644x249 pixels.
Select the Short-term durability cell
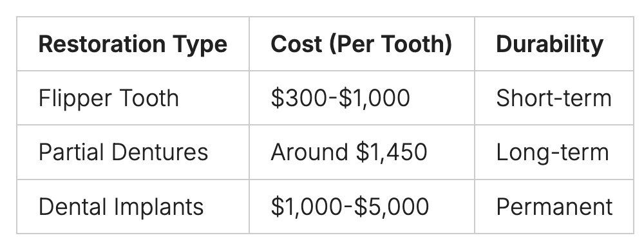[554, 98]
